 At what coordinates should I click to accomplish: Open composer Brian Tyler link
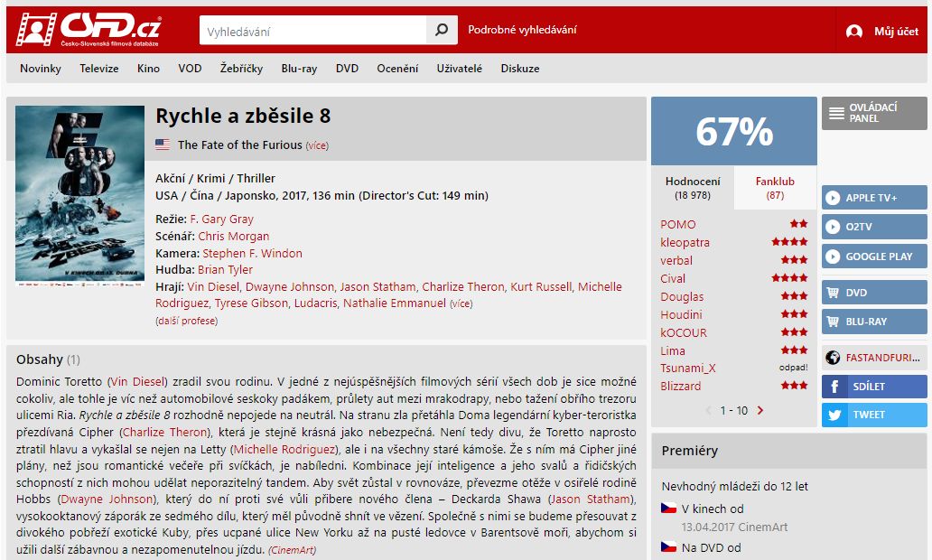pos(225,270)
